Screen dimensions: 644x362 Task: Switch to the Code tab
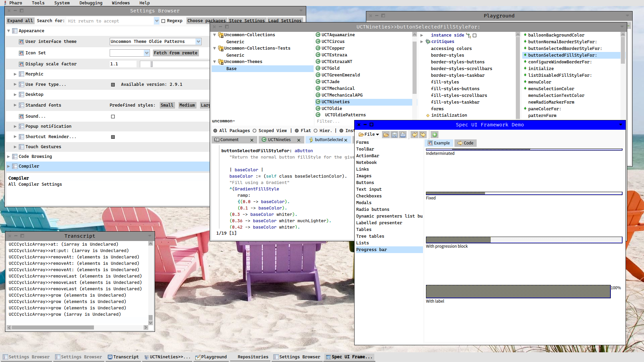(465, 143)
